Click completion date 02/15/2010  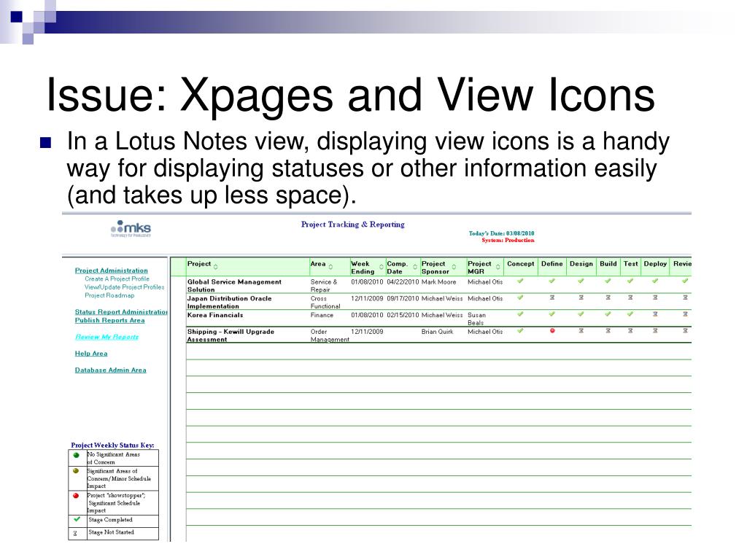tap(403, 315)
